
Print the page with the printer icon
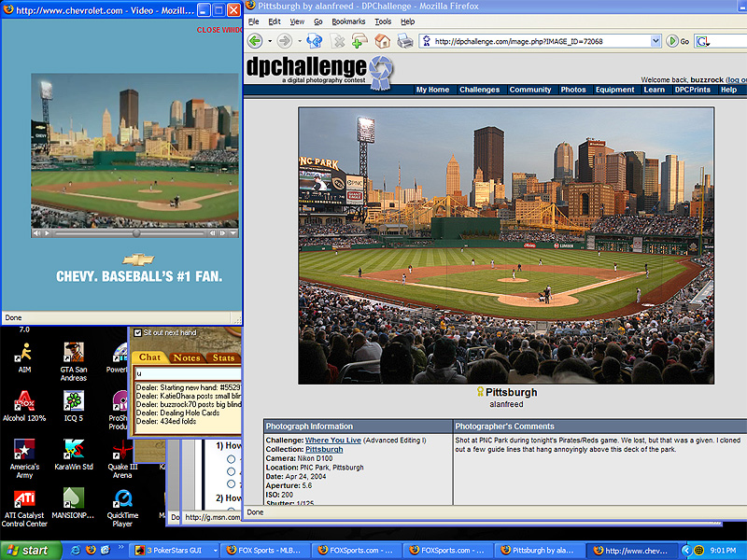pyautogui.click(x=405, y=41)
